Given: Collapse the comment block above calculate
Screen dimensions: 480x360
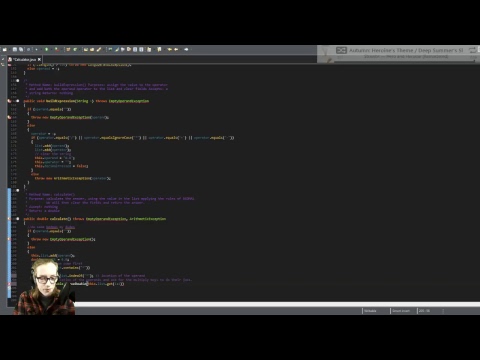Looking at the screenshot, I should click(x=18, y=190).
